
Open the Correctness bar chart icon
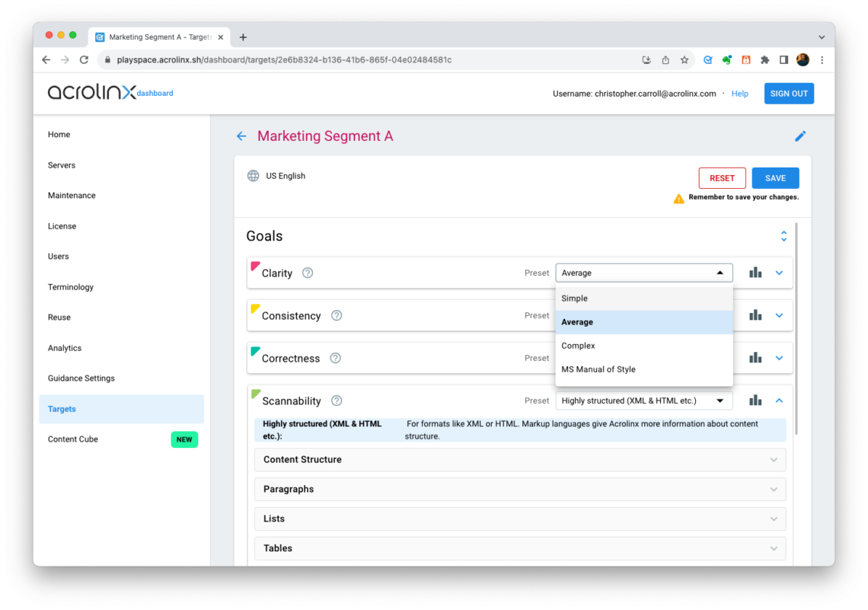(755, 358)
